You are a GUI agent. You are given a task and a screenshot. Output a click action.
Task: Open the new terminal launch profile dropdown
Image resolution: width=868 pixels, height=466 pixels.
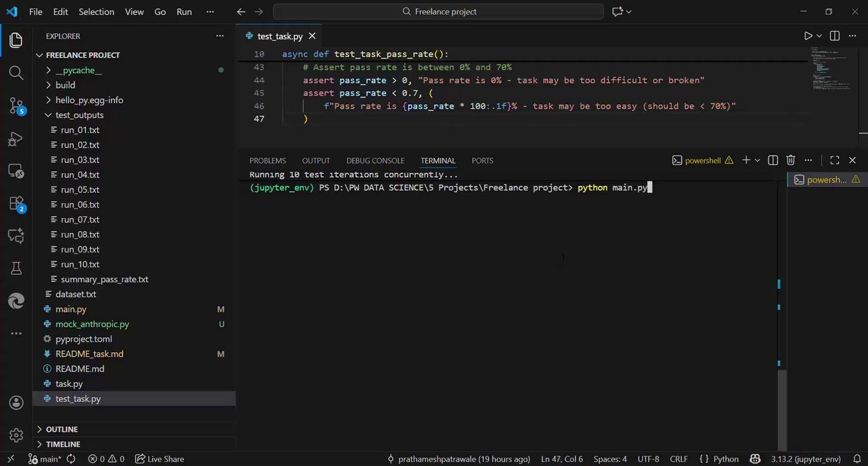point(757,161)
